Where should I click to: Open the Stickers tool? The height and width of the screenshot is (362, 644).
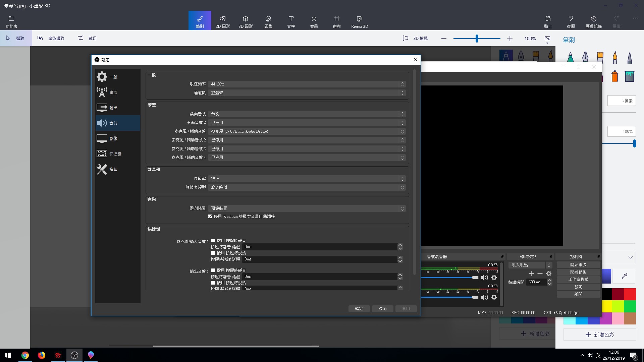click(268, 20)
